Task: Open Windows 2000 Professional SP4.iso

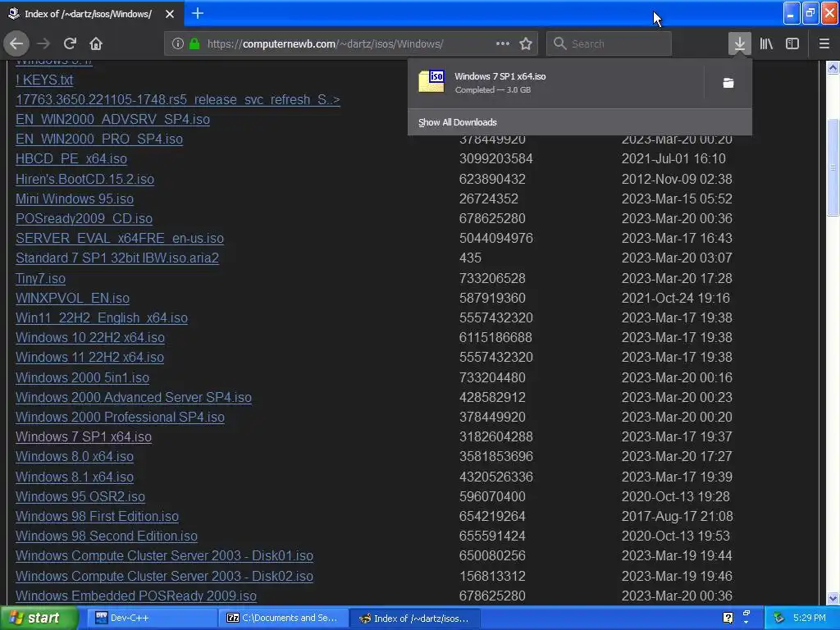Action: tap(120, 417)
